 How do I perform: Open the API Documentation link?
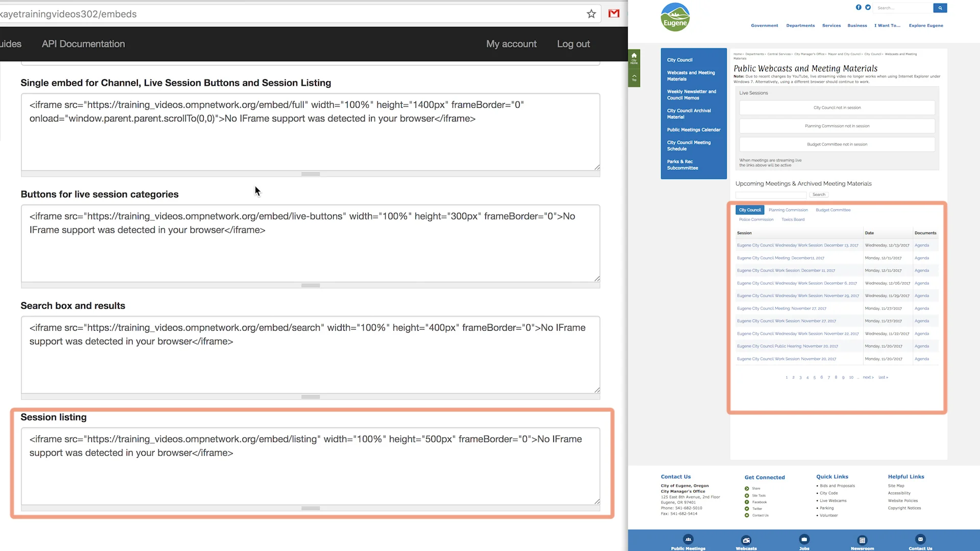tap(83, 44)
